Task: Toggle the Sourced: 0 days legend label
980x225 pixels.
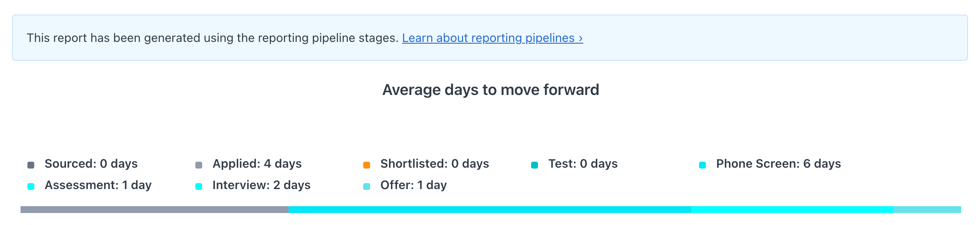Action: click(91, 164)
